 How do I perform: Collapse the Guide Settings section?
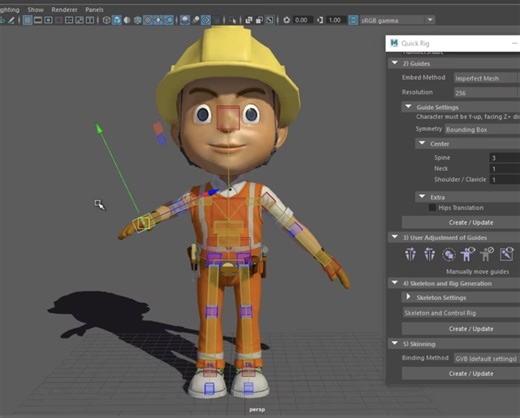tap(408, 106)
